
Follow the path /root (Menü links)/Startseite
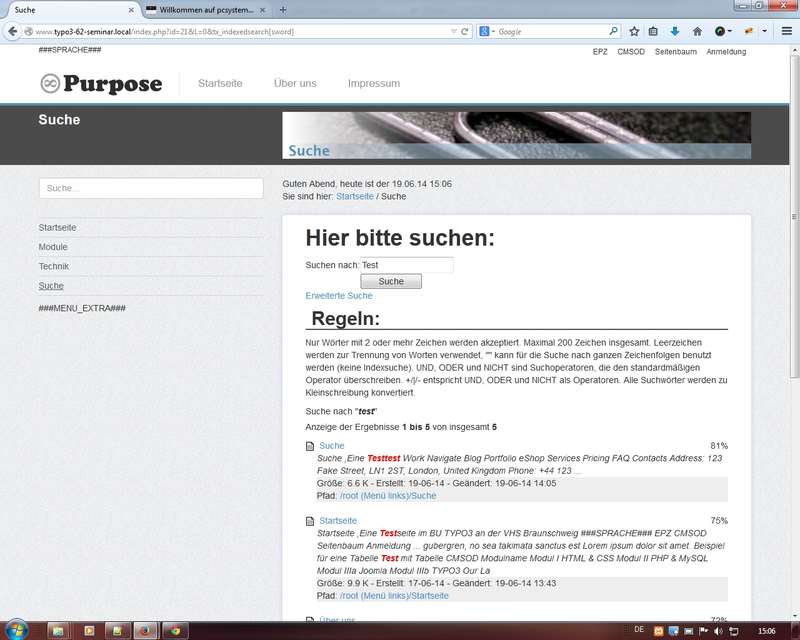(x=394, y=596)
